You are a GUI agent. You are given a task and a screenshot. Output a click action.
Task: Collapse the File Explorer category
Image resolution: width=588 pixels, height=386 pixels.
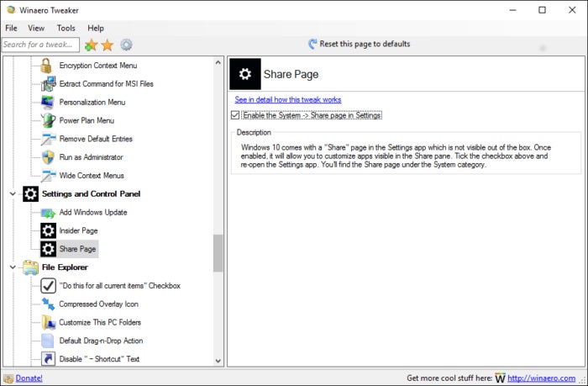pos(13,267)
